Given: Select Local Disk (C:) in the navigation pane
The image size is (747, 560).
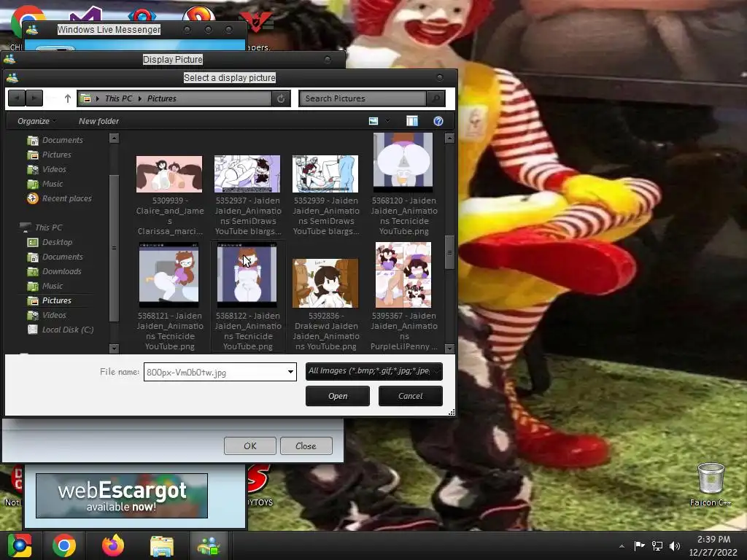Looking at the screenshot, I should tap(61, 330).
